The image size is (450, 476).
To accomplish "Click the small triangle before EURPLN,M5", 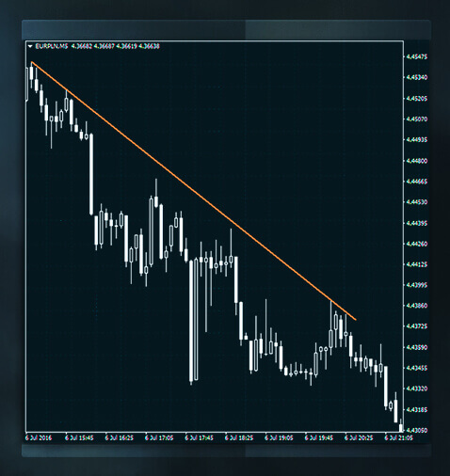I will (x=30, y=46).
